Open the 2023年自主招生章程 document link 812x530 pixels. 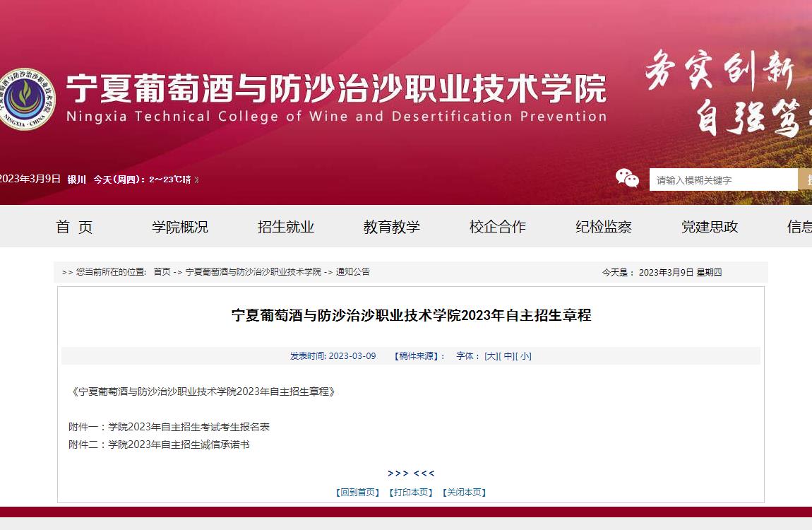coord(203,391)
